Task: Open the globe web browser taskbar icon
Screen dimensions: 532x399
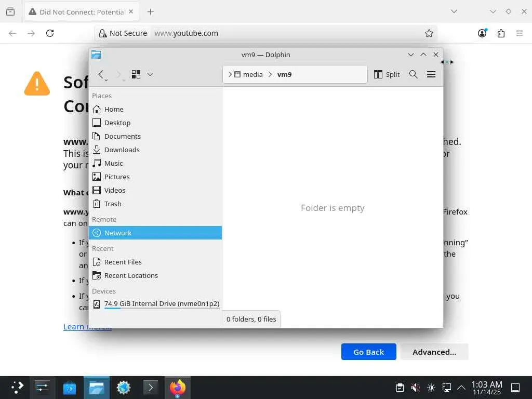Action: point(124,388)
